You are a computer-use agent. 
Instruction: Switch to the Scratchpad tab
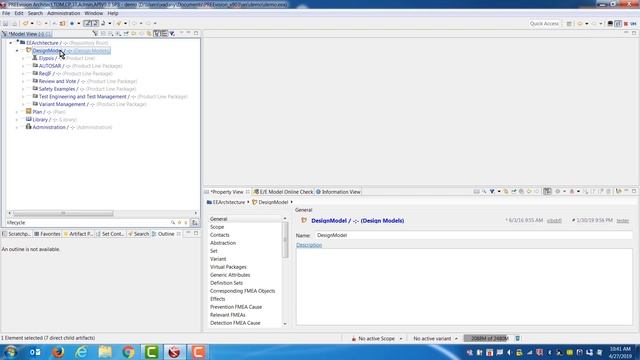pos(16,234)
